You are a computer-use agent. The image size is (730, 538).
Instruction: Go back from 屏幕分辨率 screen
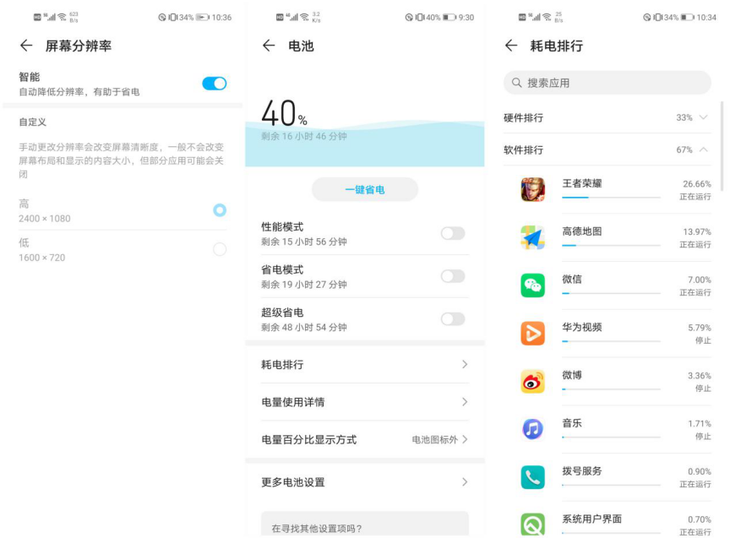[26, 46]
